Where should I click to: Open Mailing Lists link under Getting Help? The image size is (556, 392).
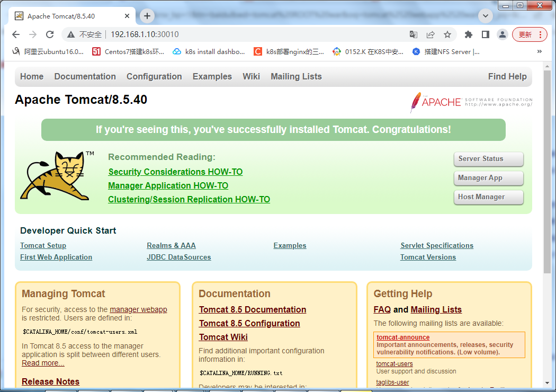click(x=436, y=309)
